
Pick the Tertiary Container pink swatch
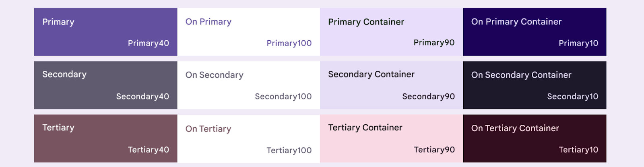pos(391,138)
